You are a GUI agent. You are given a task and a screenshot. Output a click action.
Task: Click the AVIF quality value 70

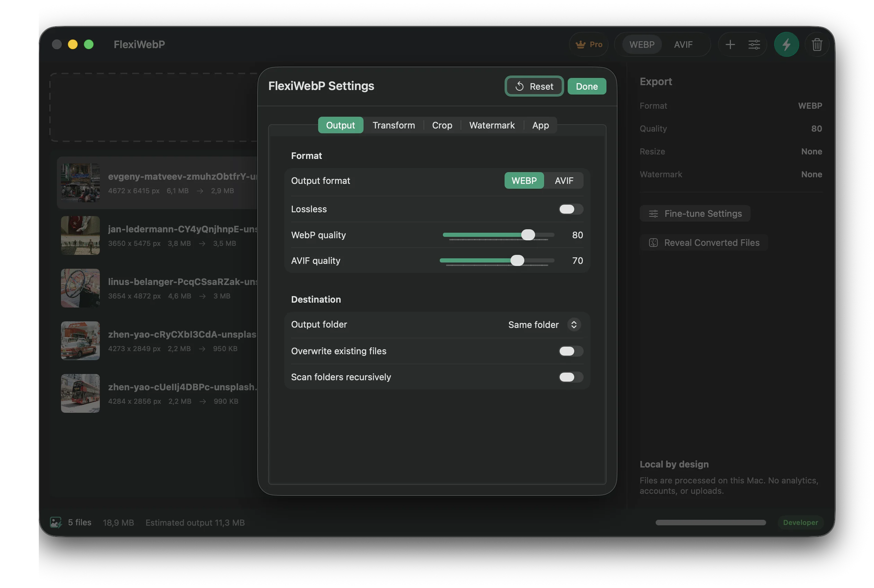click(577, 261)
